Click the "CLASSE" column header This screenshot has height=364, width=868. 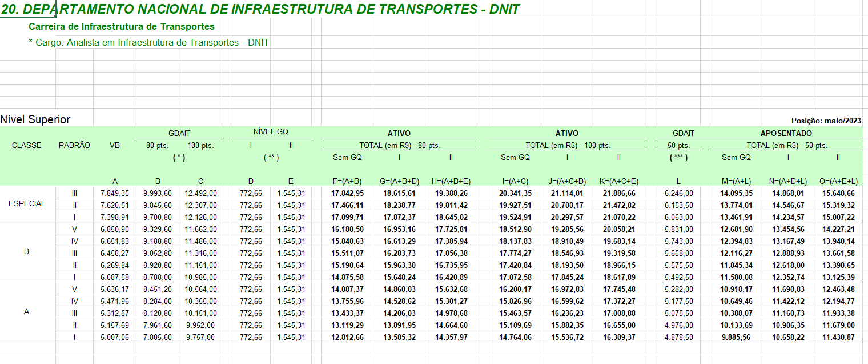coord(27,146)
